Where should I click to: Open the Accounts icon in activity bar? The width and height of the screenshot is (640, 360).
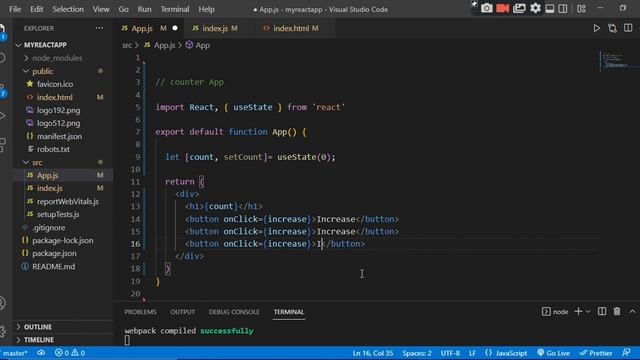[2, 303]
